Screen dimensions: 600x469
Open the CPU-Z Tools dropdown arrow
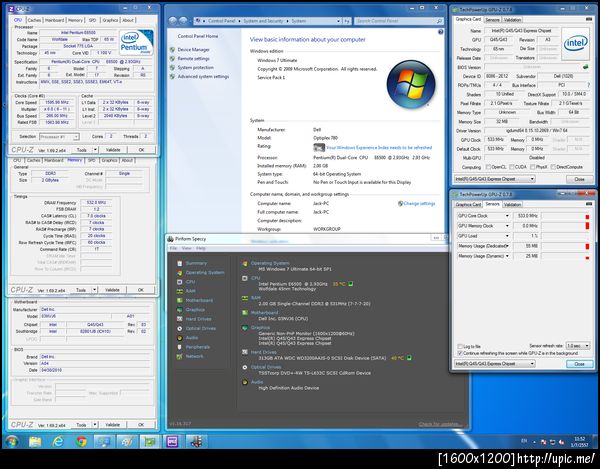tap(93, 149)
